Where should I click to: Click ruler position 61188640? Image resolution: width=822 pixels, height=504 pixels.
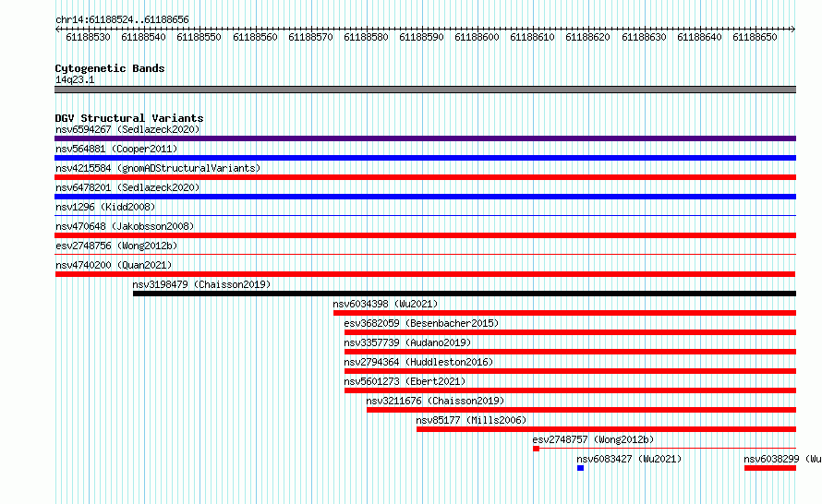tap(699, 37)
